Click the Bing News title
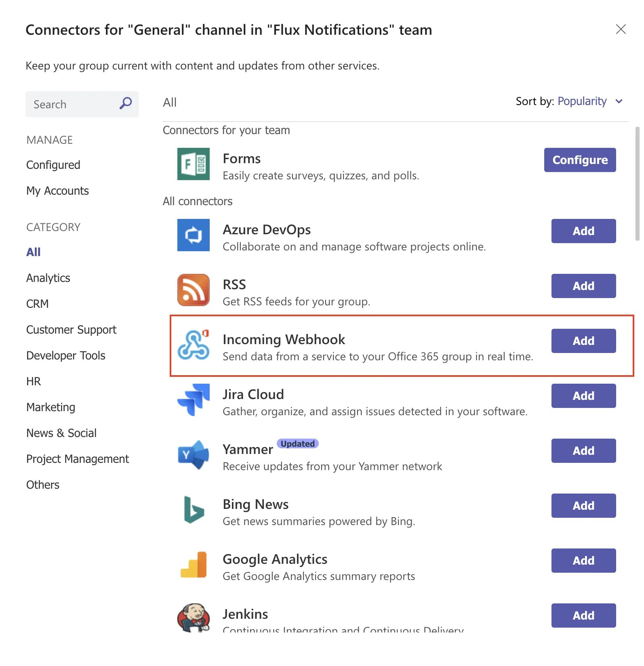 tap(256, 504)
